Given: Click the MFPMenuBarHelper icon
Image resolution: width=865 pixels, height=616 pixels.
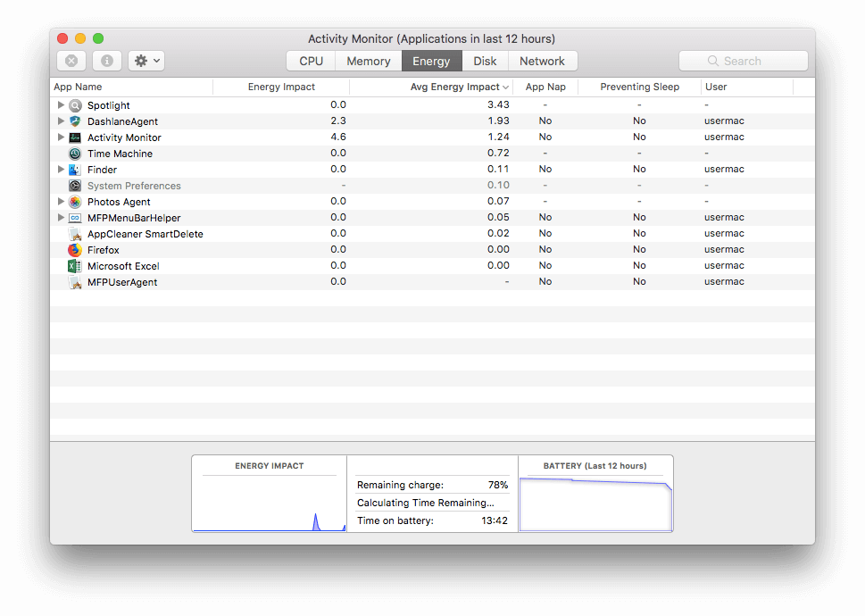Looking at the screenshot, I should pyautogui.click(x=75, y=218).
